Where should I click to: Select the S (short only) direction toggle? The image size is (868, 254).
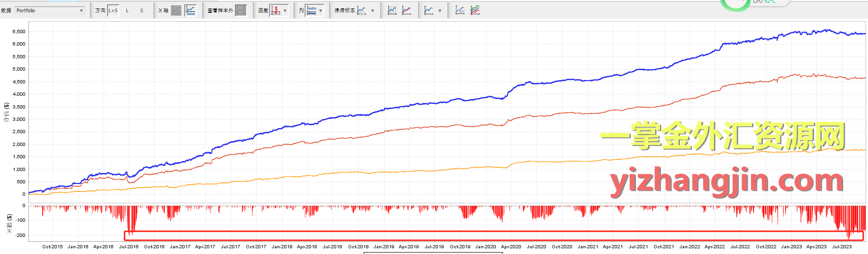(142, 10)
